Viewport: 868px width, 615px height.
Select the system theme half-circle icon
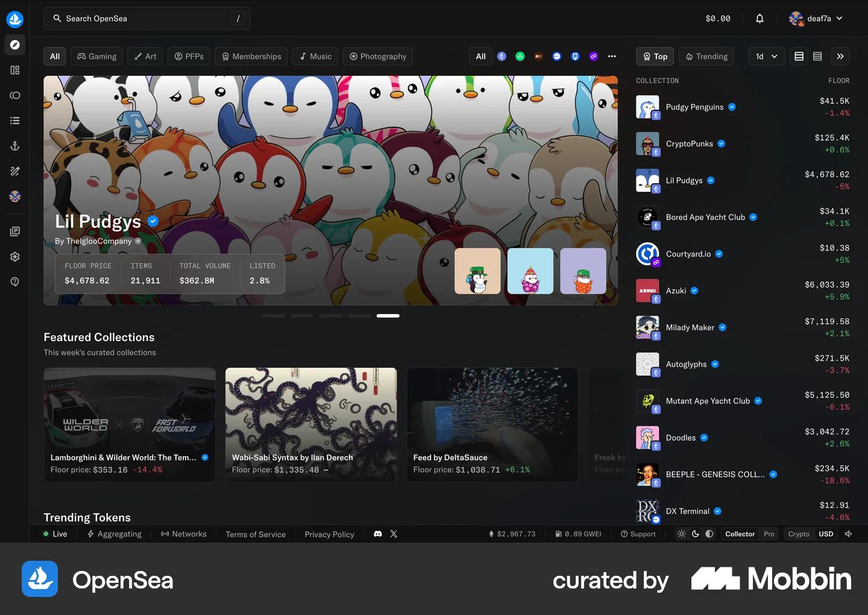pos(709,534)
